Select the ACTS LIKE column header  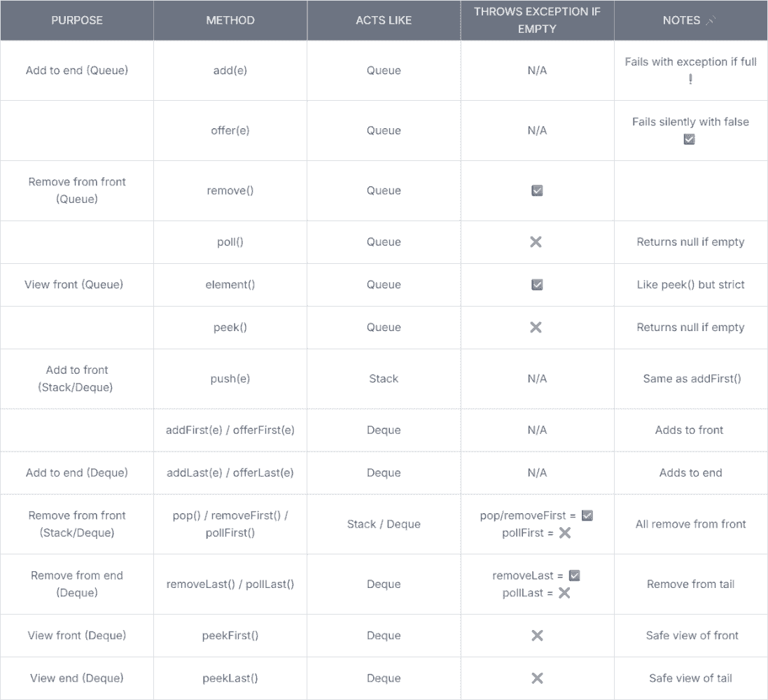(x=384, y=20)
